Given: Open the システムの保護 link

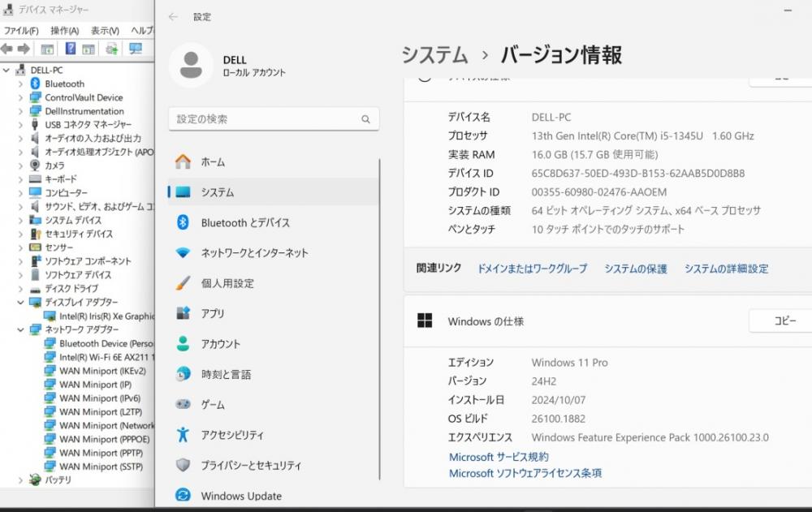Looking at the screenshot, I should (636, 269).
